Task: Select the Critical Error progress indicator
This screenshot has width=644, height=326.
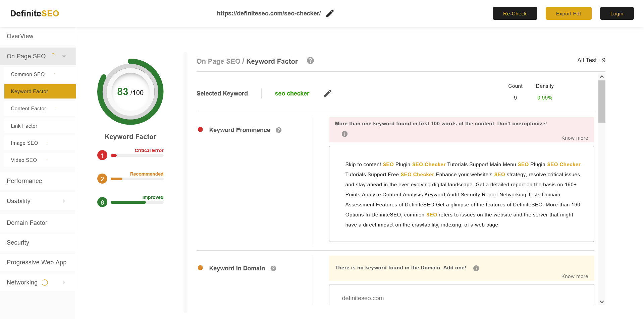Action: [x=102, y=155]
